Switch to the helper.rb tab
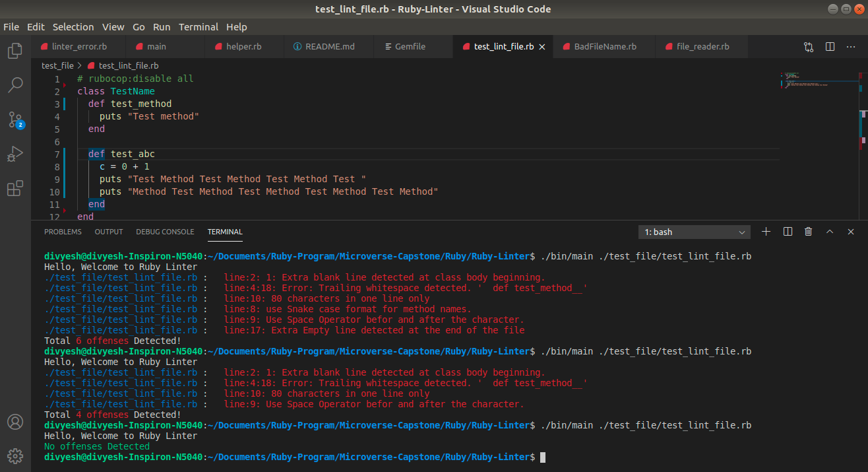Image resolution: width=868 pixels, height=472 pixels. (244, 47)
